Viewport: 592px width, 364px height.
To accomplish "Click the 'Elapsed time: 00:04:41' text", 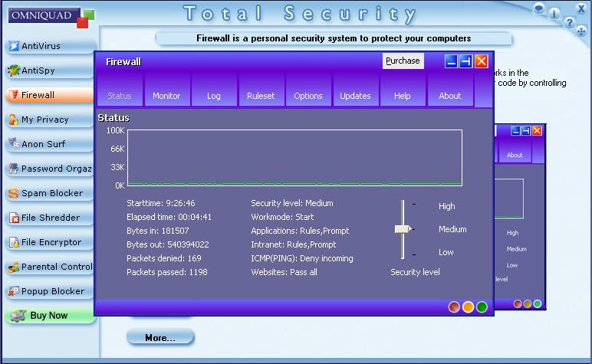I will [169, 217].
